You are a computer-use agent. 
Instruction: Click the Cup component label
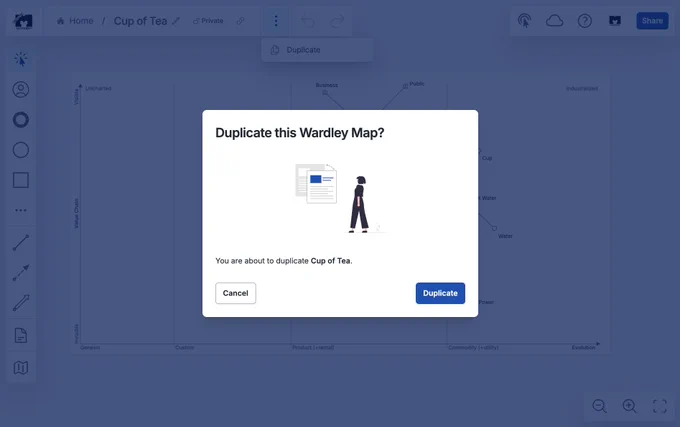tap(487, 158)
